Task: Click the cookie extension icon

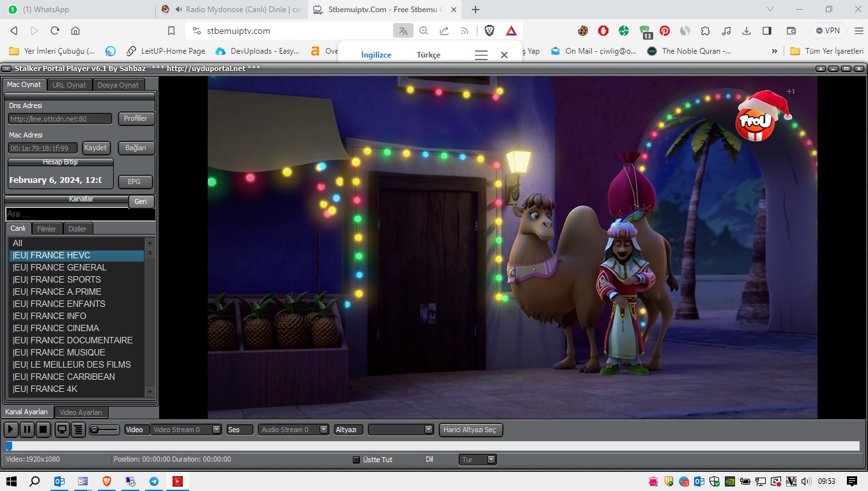Action: 583,31
